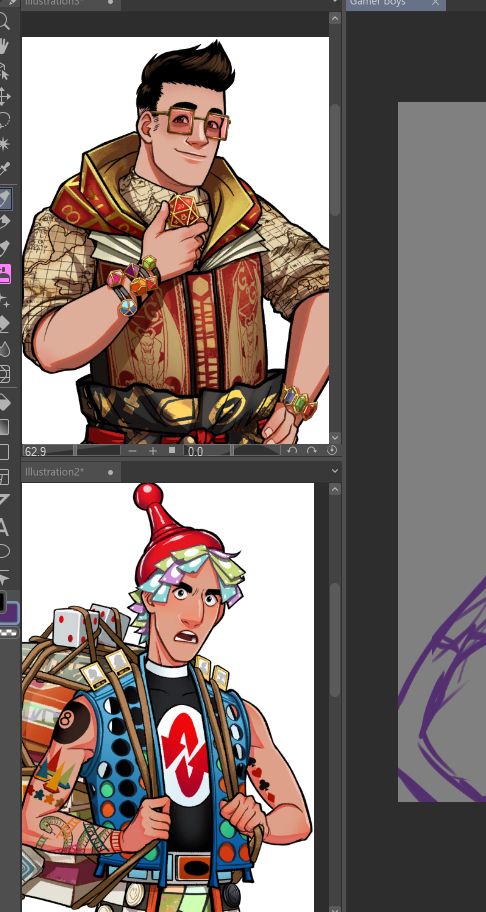Open the canvas list dropdown beside Illustration2*

pyautogui.click(x=335, y=471)
